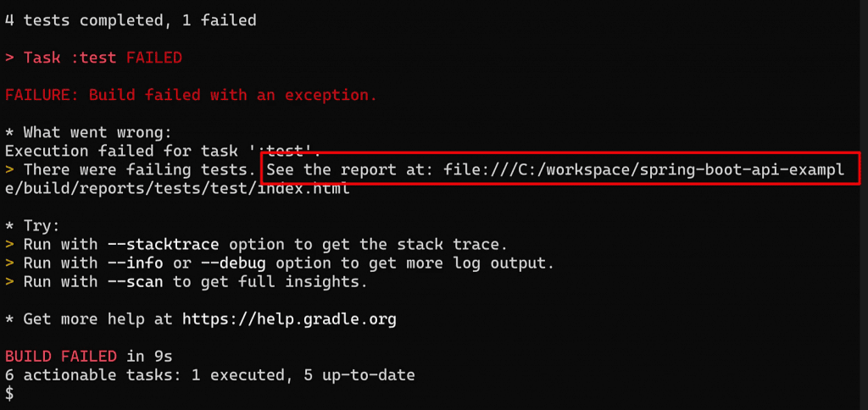Click "6 actionable tasks" summary line
Image resolution: width=868 pixels, height=410 pixels.
[x=209, y=374]
